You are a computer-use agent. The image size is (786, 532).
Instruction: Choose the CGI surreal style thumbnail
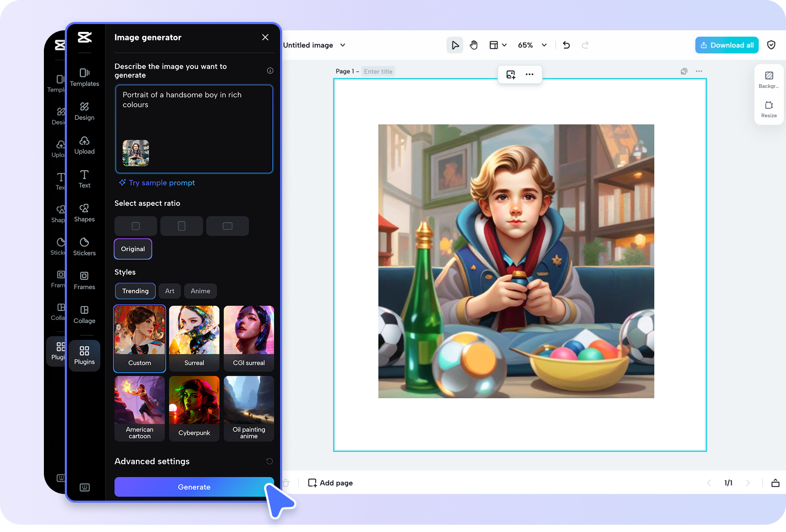tap(249, 338)
